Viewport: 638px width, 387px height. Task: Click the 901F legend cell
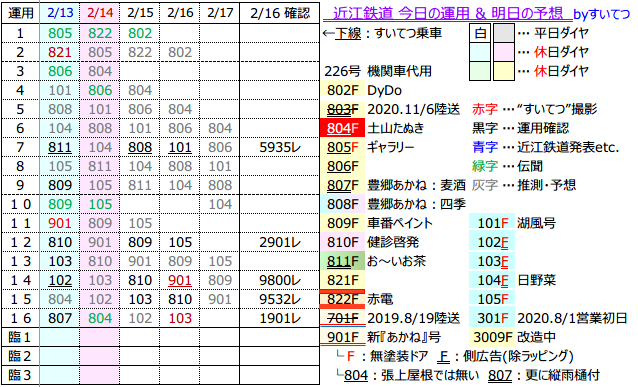point(343,337)
